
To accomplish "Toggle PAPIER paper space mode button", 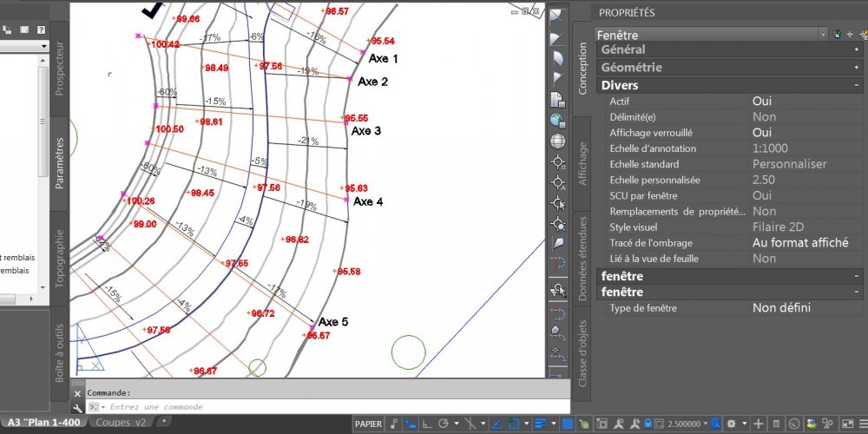I will click(368, 424).
